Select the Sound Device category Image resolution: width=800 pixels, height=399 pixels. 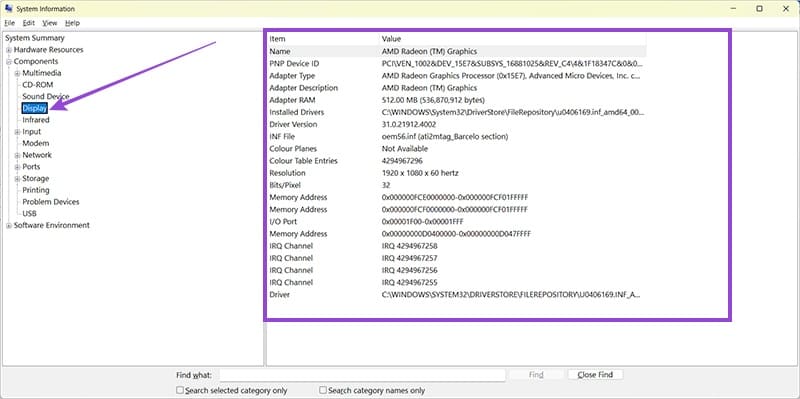pos(45,96)
